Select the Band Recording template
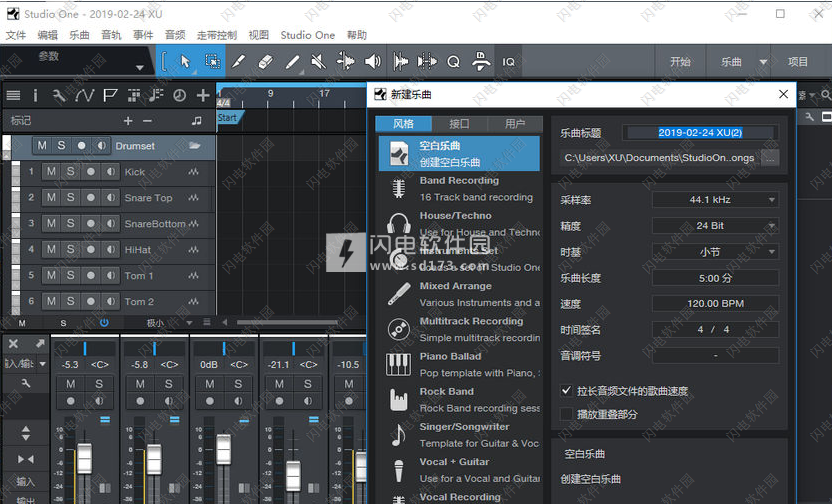This screenshot has height=504, width=832. (x=459, y=188)
